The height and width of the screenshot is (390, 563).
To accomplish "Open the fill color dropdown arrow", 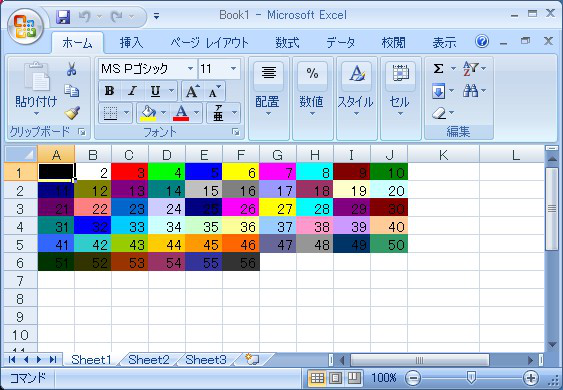I will 163,113.
